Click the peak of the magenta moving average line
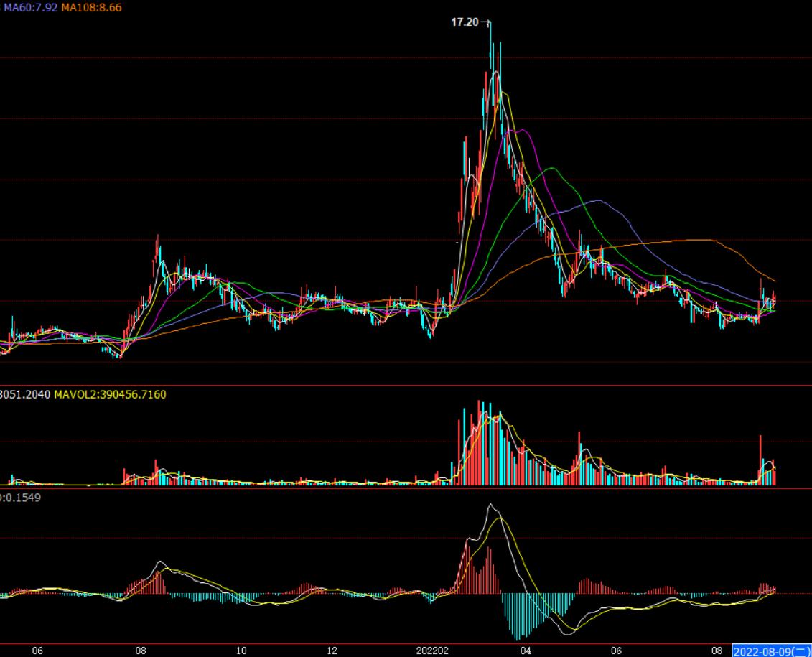The width and height of the screenshot is (812, 657). tap(522, 130)
